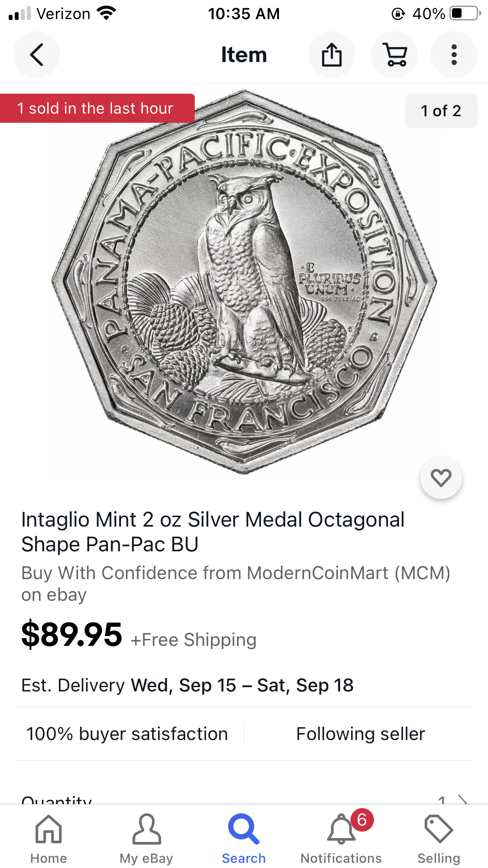Tap the 1 of 2 image counter
This screenshot has height=868, width=488.
pos(441,111)
